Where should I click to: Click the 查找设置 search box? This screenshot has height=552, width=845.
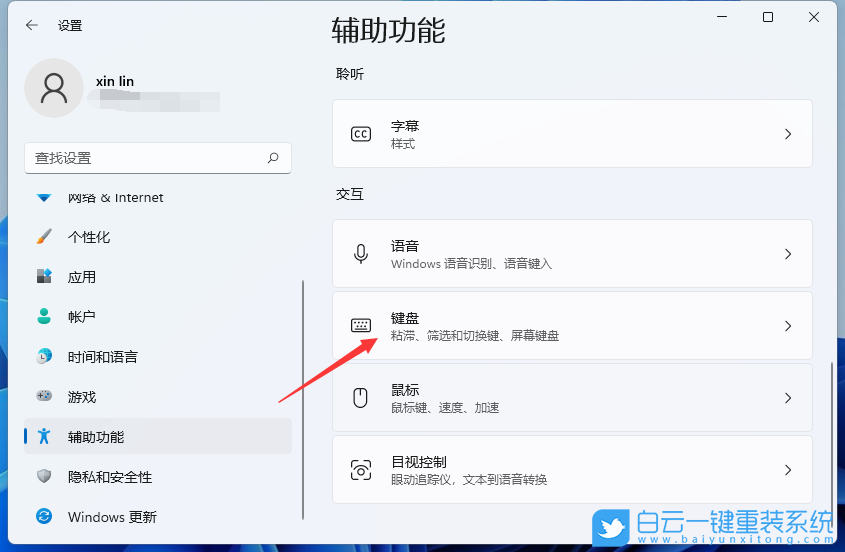[158, 158]
